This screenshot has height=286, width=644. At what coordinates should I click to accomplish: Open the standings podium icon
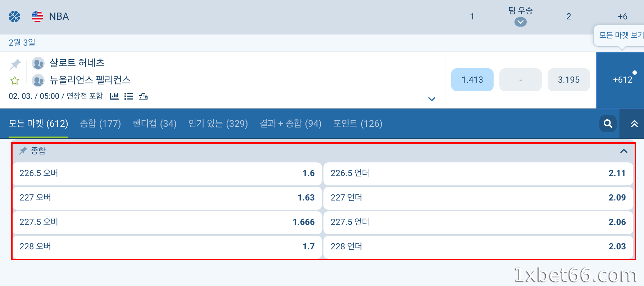click(143, 96)
